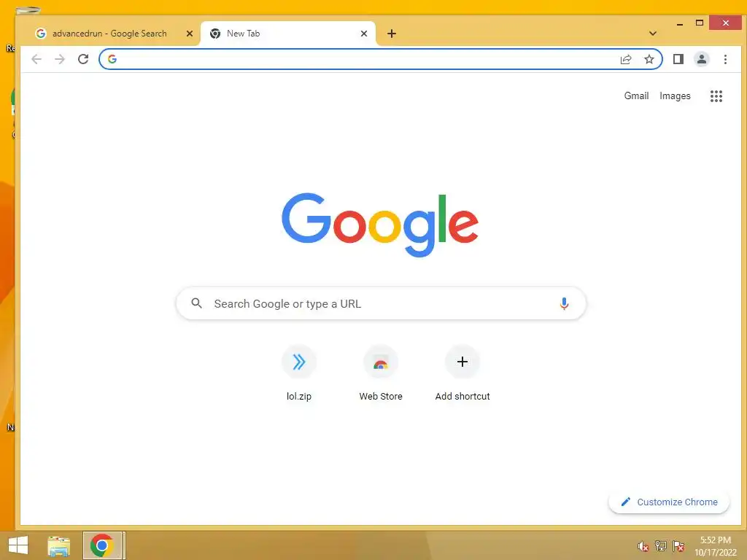Expand the tab search dropdown arrow
The image size is (747, 560).
[653, 34]
